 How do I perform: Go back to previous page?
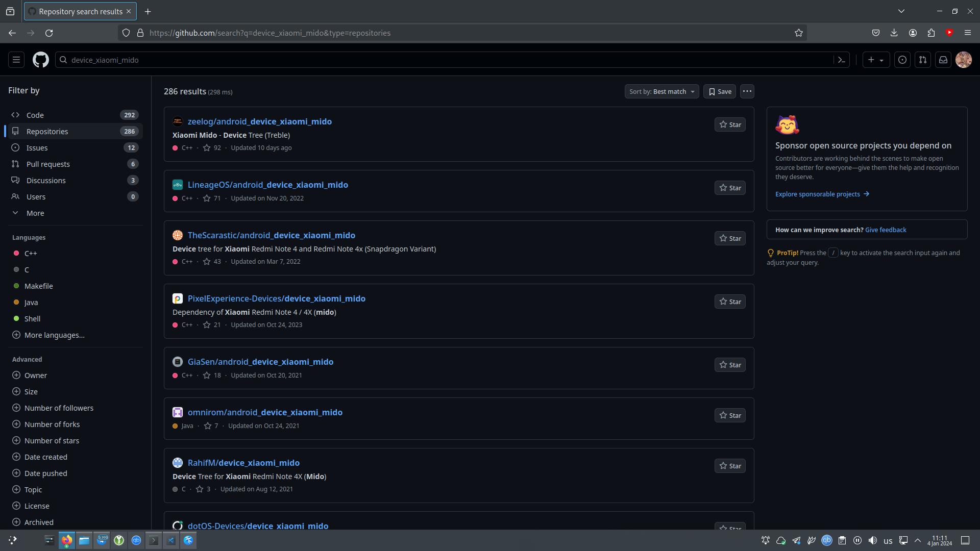click(12, 33)
